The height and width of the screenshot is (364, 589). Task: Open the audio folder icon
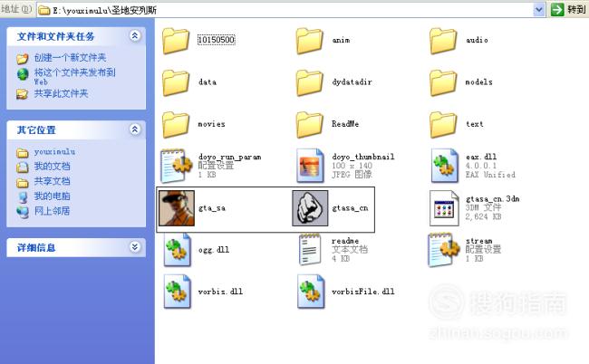tap(443, 41)
